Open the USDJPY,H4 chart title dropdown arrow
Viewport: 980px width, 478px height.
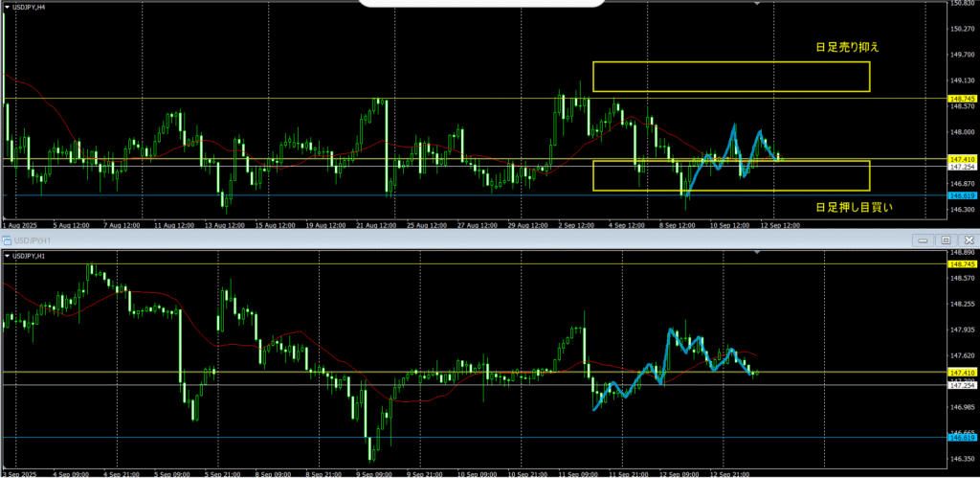(x=8, y=6)
